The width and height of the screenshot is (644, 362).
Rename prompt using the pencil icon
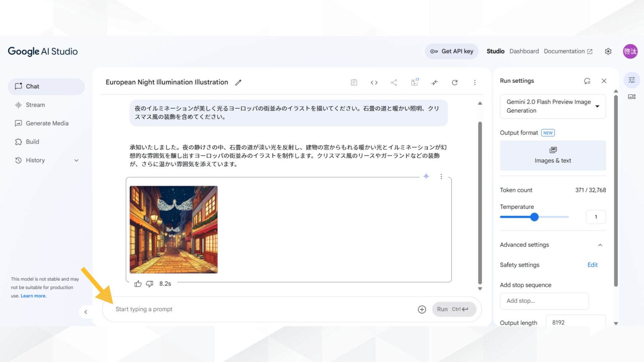coord(238,82)
